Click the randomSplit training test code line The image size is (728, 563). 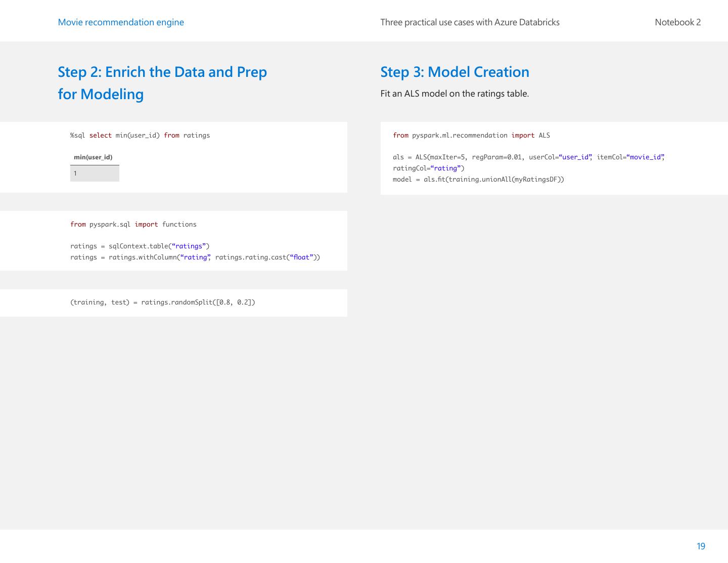tap(163, 302)
